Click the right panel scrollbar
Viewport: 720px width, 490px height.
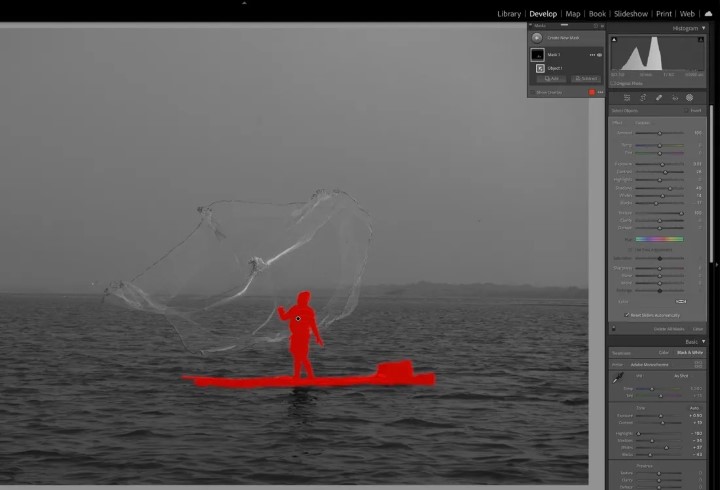click(x=711, y=184)
